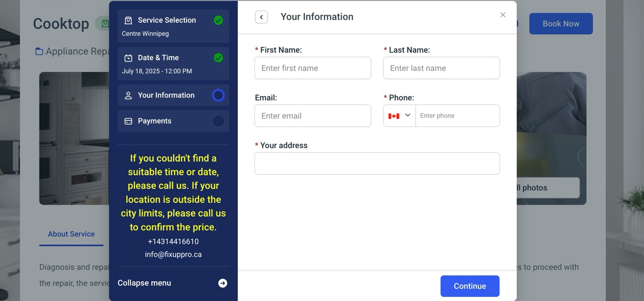The height and width of the screenshot is (301, 644).
Task: Focus the Your address field
Action: tap(377, 164)
